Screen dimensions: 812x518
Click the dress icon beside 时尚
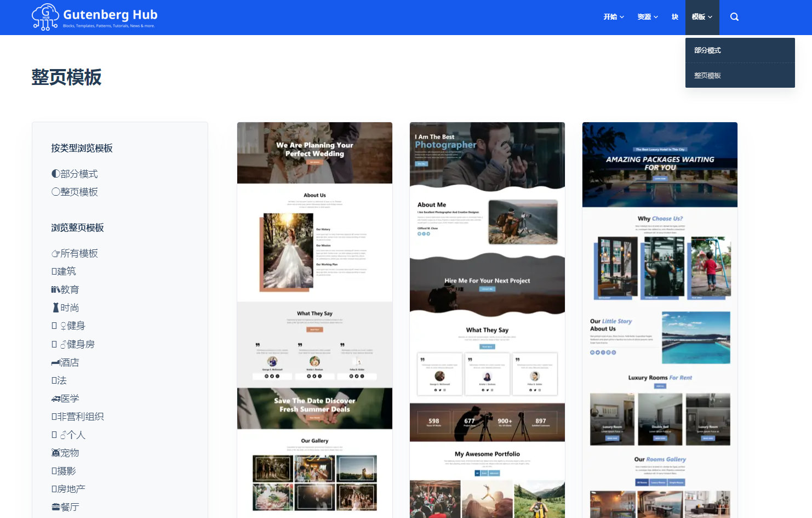tap(55, 308)
